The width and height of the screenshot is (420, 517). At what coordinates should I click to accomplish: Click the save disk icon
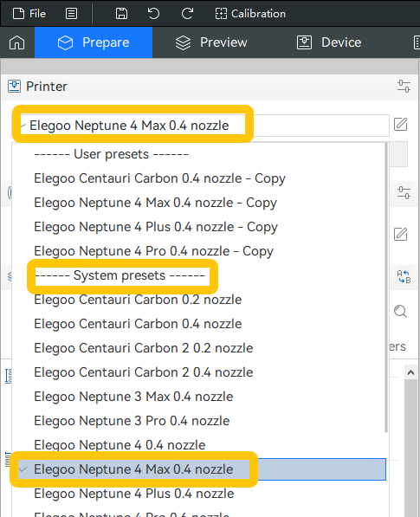click(121, 14)
